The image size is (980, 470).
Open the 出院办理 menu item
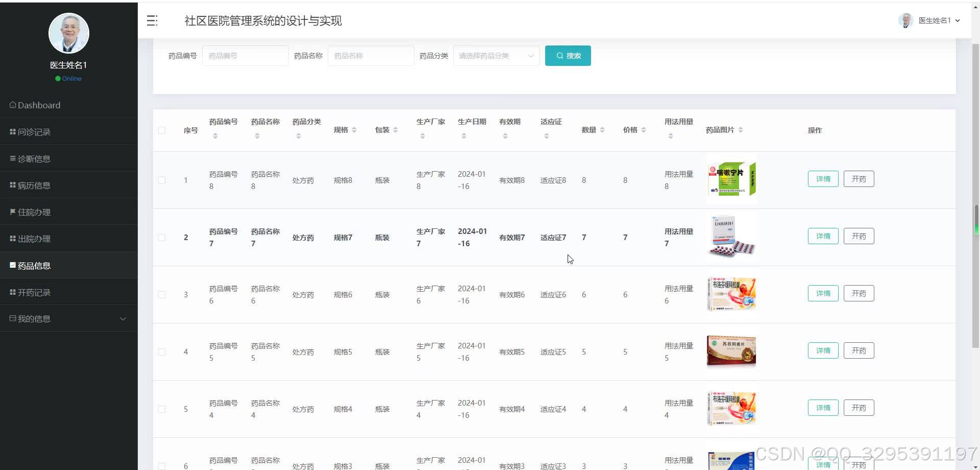click(12, 238)
